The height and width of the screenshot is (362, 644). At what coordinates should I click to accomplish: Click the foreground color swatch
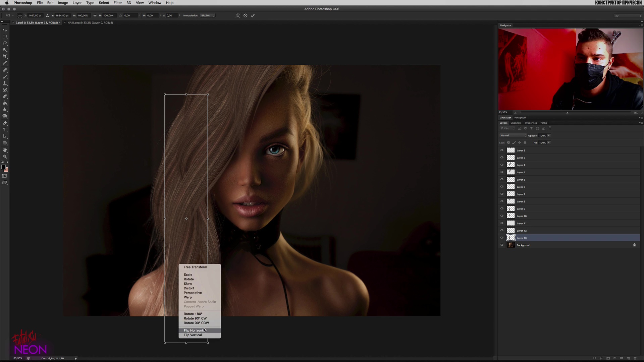coord(3,167)
